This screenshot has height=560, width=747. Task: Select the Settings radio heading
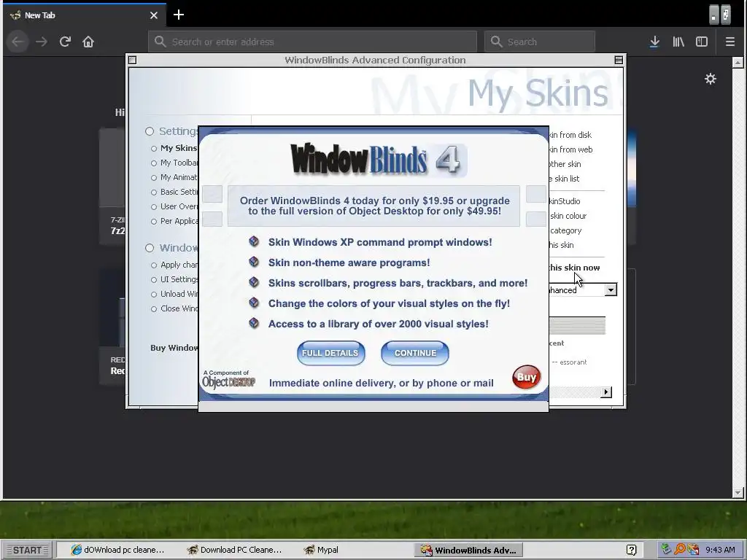150,131
